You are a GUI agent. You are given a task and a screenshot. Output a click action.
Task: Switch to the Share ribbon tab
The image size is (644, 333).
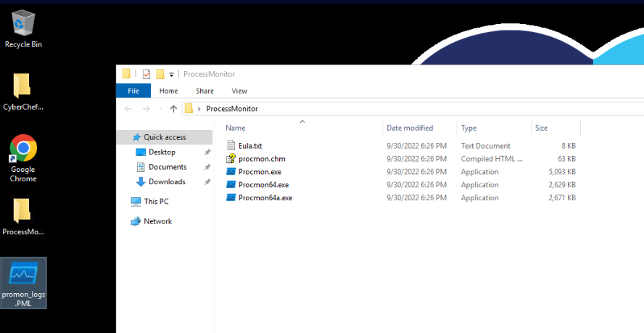205,91
